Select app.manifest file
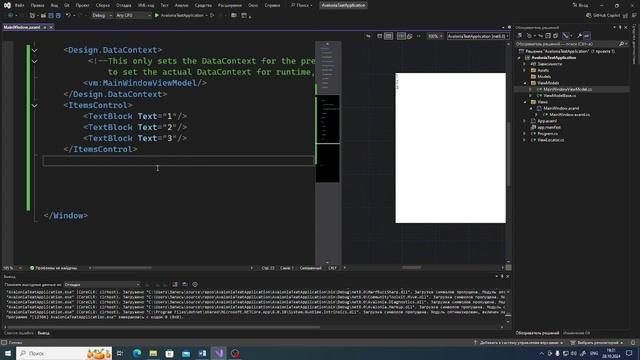 [549, 127]
